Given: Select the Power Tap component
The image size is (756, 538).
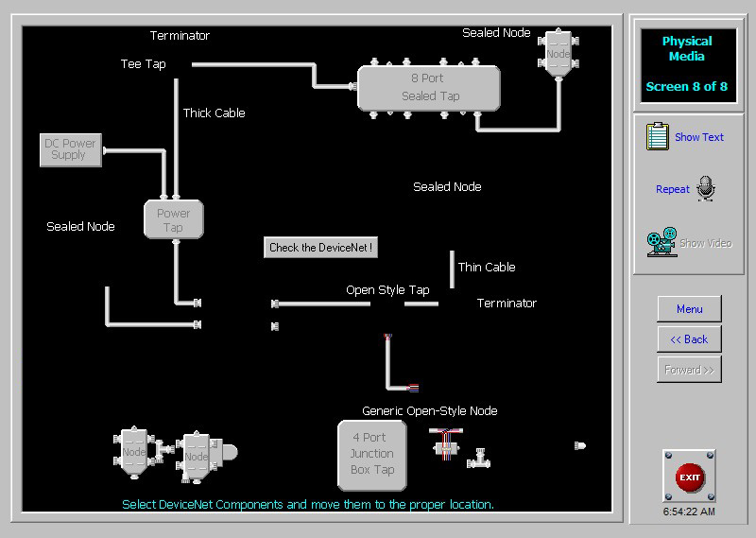Looking at the screenshot, I should pyautogui.click(x=173, y=219).
